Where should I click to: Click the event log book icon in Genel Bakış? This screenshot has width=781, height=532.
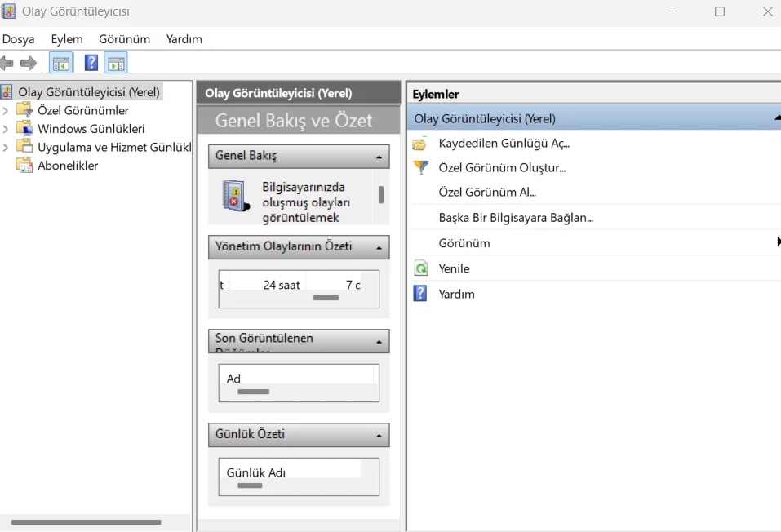[235, 196]
